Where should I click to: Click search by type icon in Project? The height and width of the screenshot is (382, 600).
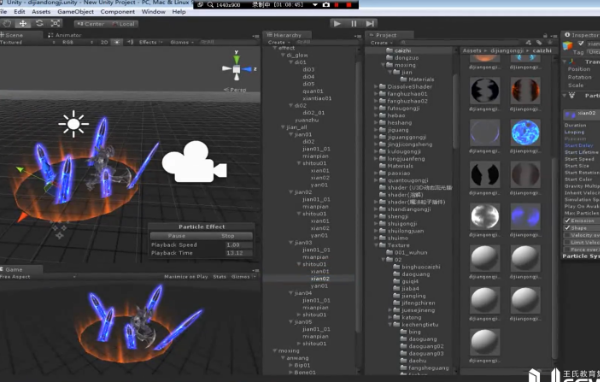(x=528, y=42)
